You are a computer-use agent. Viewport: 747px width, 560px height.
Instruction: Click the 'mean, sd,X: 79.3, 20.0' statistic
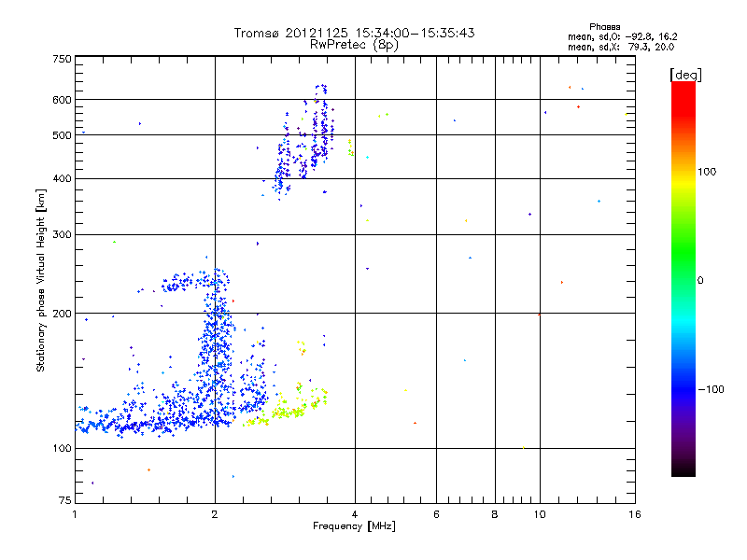[621, 47]
